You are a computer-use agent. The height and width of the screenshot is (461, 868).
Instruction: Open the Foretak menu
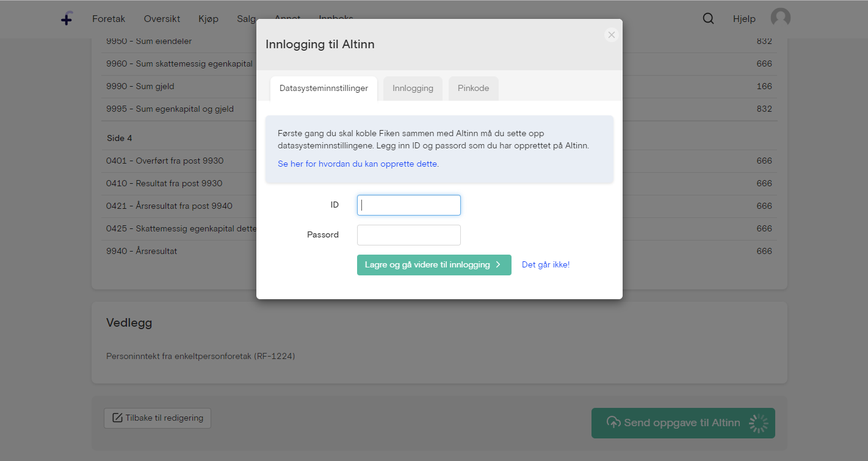coord(109,18)
